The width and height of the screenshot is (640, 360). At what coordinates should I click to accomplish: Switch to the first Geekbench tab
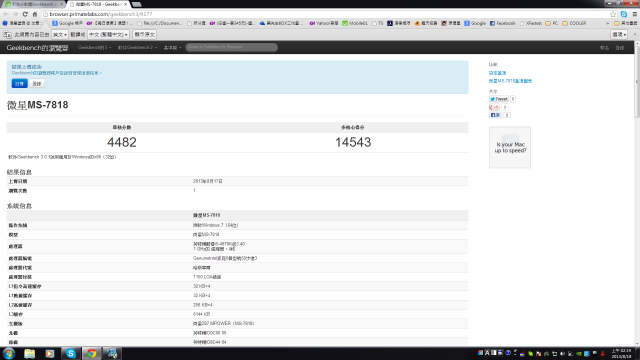pyautogui.click(x=33, y=4)
